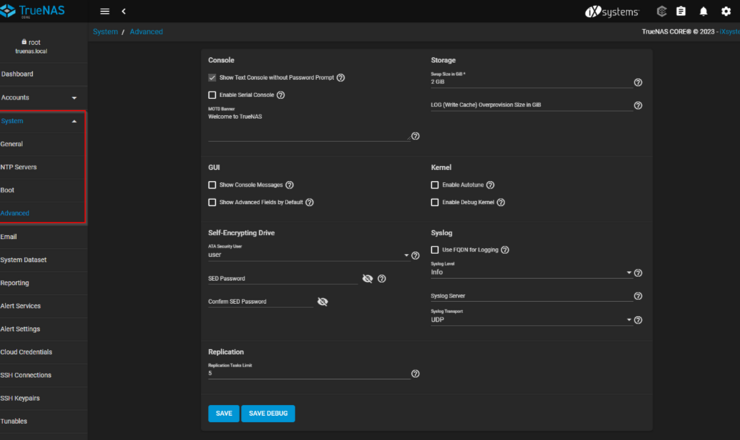
Task: Collapse sidebar with the back chevron
Action: pyautogui.click(x=124, y=11)
